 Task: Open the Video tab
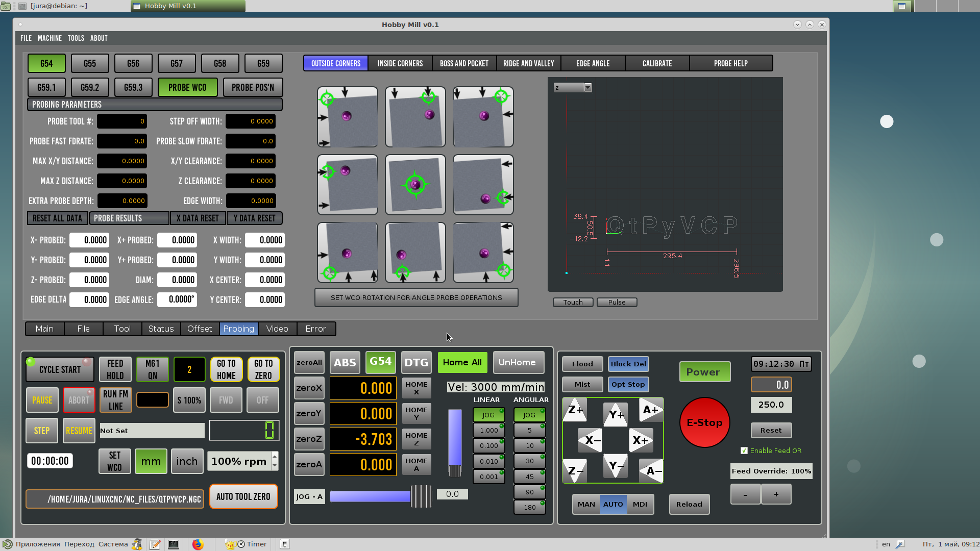coord(277,329)
